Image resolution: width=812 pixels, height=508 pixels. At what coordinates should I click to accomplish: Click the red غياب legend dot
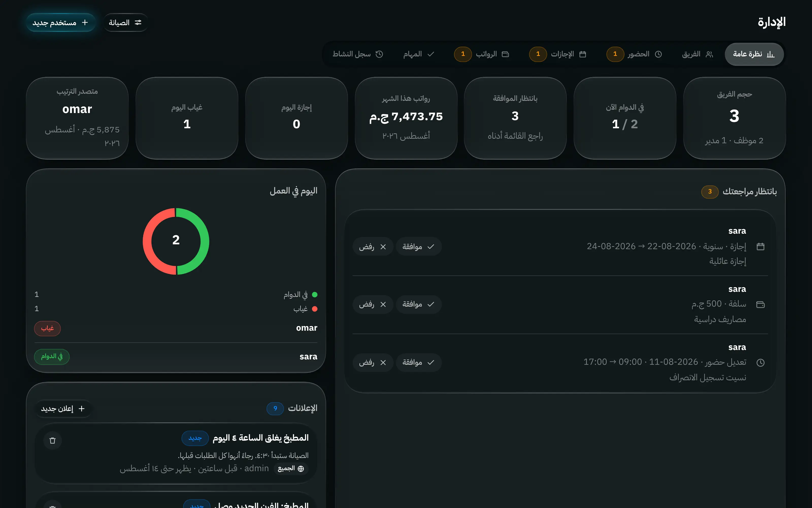pyautogui.click(x=314, y=309)
